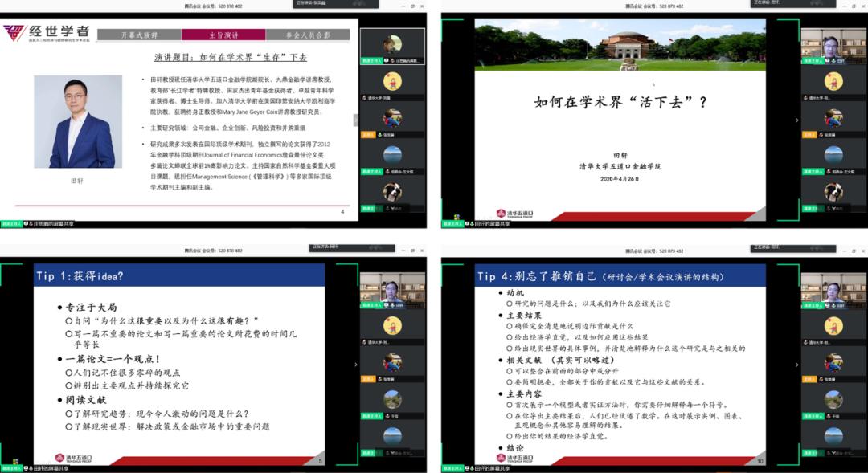Select mountain-landscape avatar tile in Tip 1 window

click(x=392, y=402)
